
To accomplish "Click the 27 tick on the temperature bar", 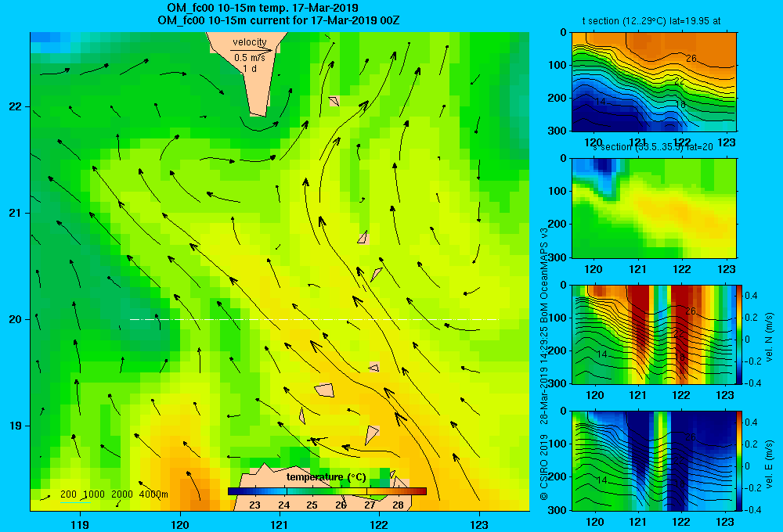I will [370, 505].
